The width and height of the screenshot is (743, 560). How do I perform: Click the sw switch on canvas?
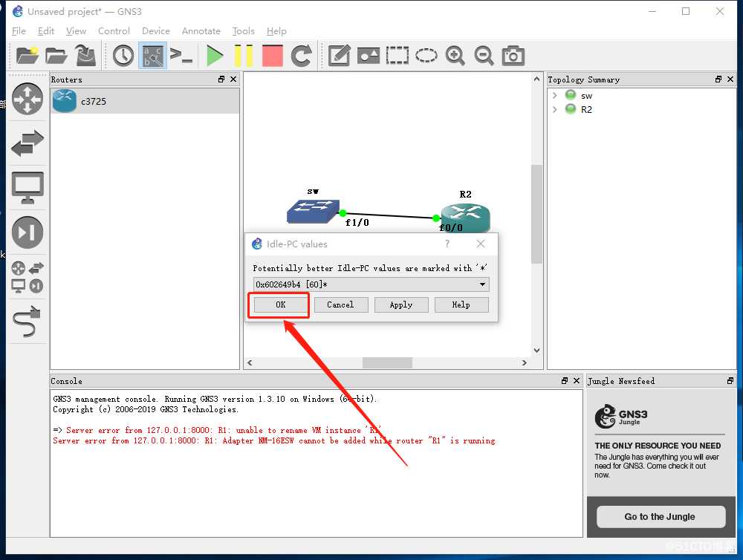click(313, 212)
